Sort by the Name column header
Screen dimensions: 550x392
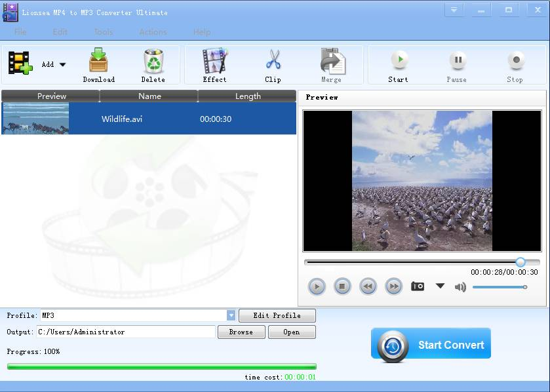click(x=149, y=96)
